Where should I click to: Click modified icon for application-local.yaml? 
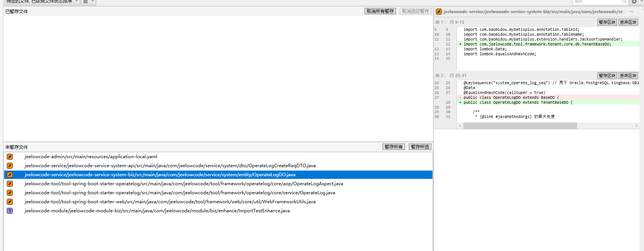(x=10, y=157)
